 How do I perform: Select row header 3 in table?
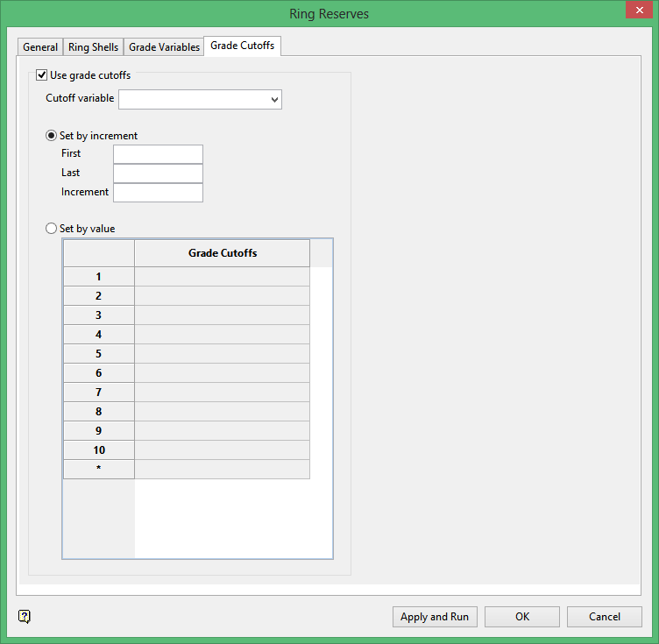(99, 315)
